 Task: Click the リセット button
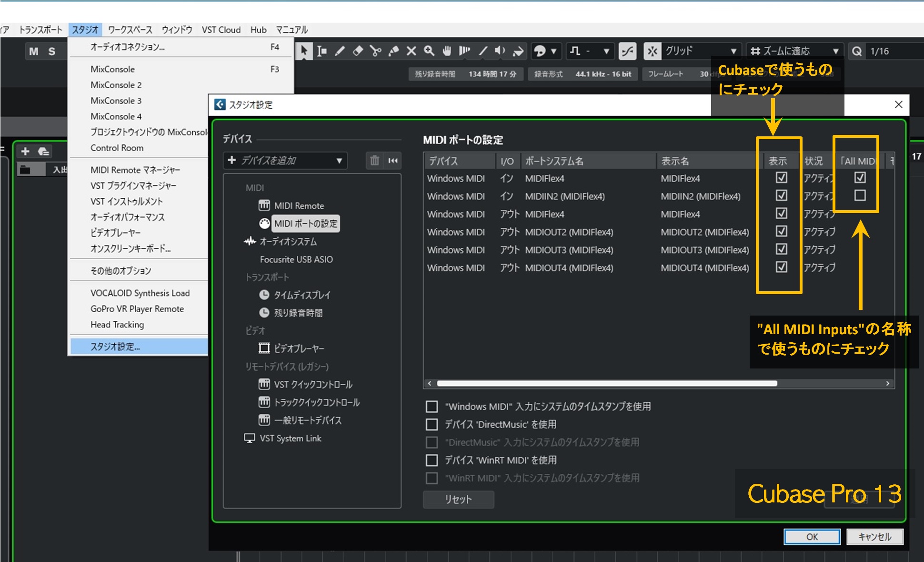pos(458,499)
